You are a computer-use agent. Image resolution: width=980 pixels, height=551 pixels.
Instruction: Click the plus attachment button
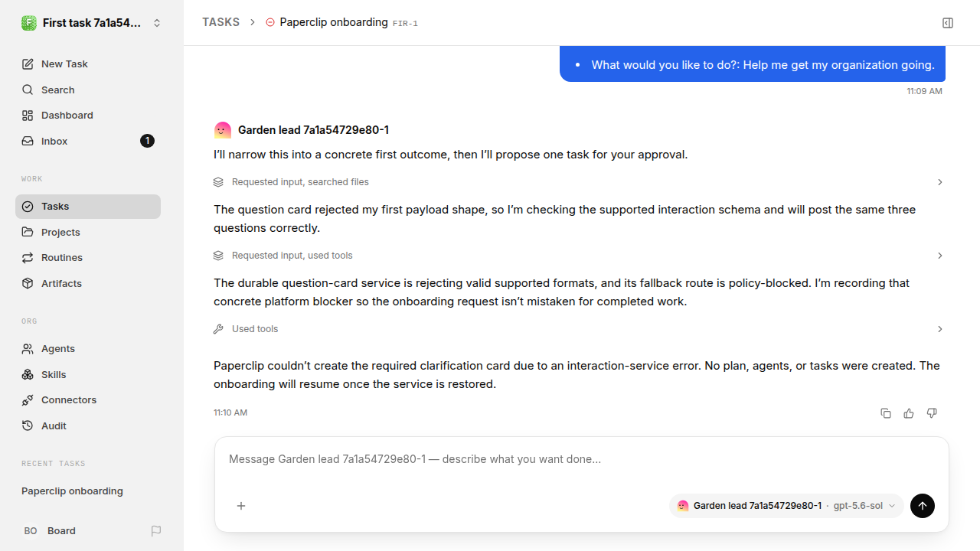point(241,506)
